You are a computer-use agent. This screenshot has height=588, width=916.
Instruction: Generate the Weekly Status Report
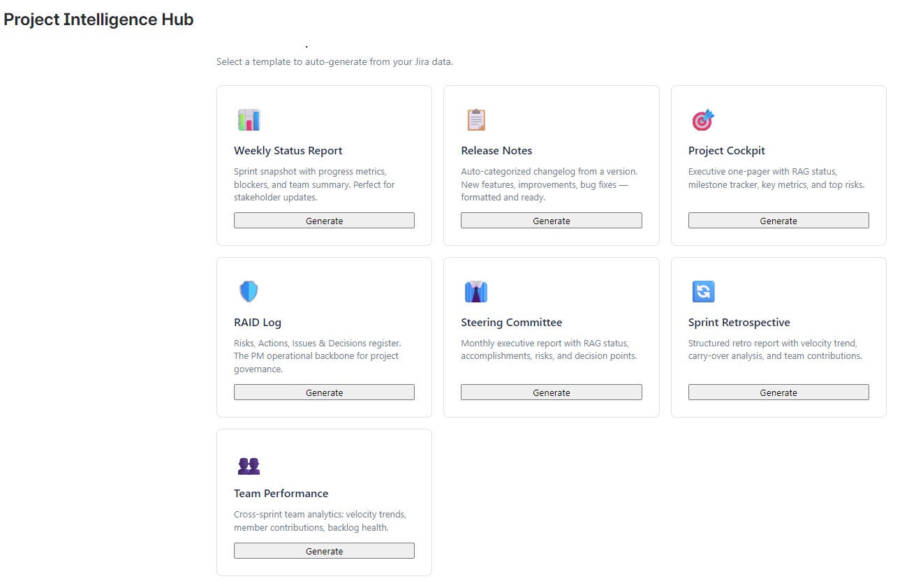coord(324,221)
